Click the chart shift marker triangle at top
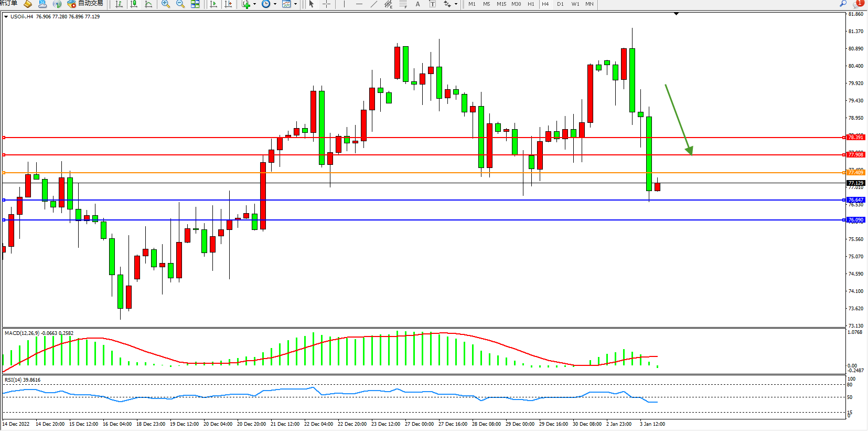868x431 pixels. pos(676,14)
